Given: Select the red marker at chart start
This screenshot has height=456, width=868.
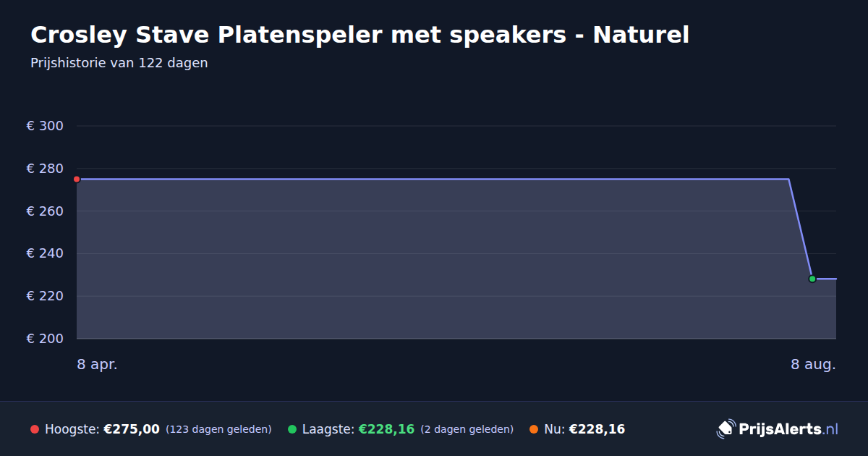Looking at the screenshot, I should (x=77, y=179).
